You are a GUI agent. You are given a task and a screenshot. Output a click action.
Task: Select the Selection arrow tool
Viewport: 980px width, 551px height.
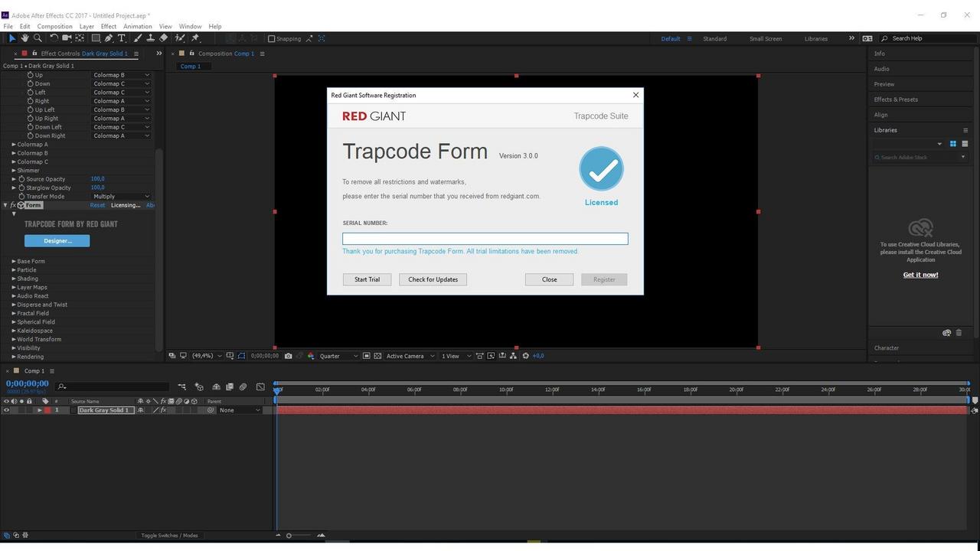pos(12,38)
